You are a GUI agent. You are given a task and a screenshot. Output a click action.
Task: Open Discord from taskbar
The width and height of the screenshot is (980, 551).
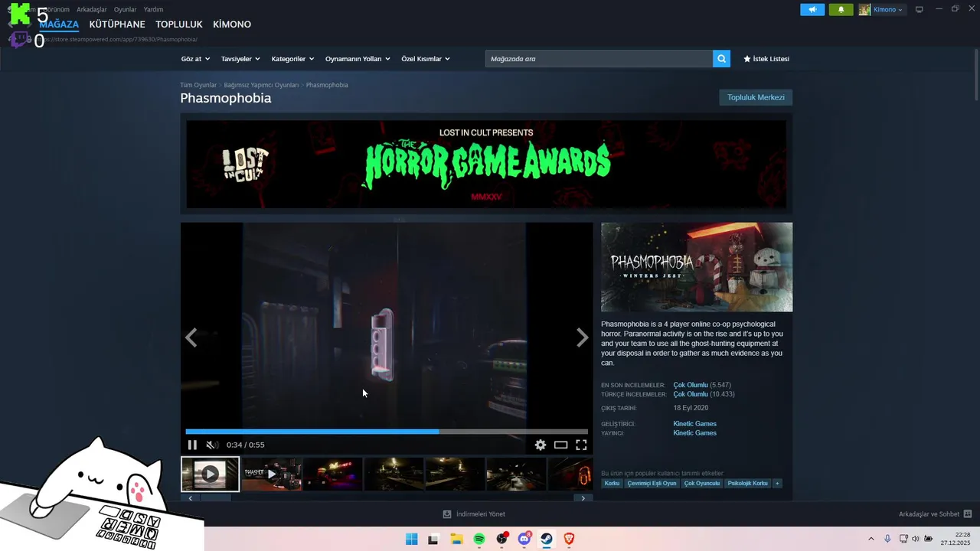click(524, 539)
